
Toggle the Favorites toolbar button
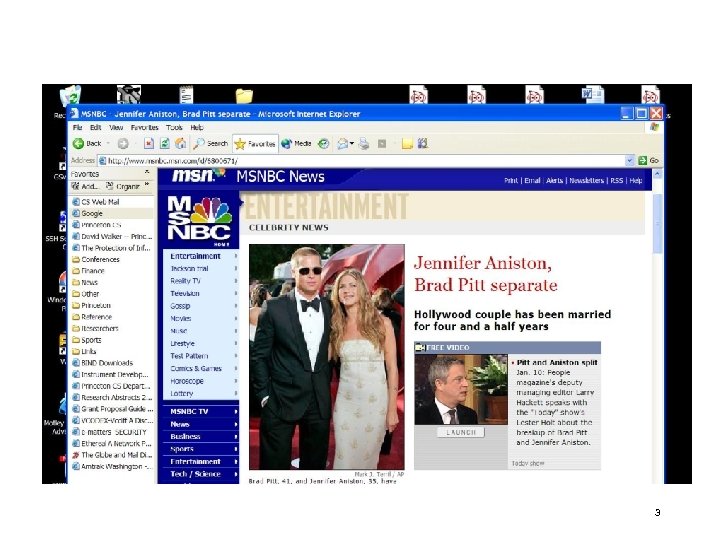pos(255,144)
